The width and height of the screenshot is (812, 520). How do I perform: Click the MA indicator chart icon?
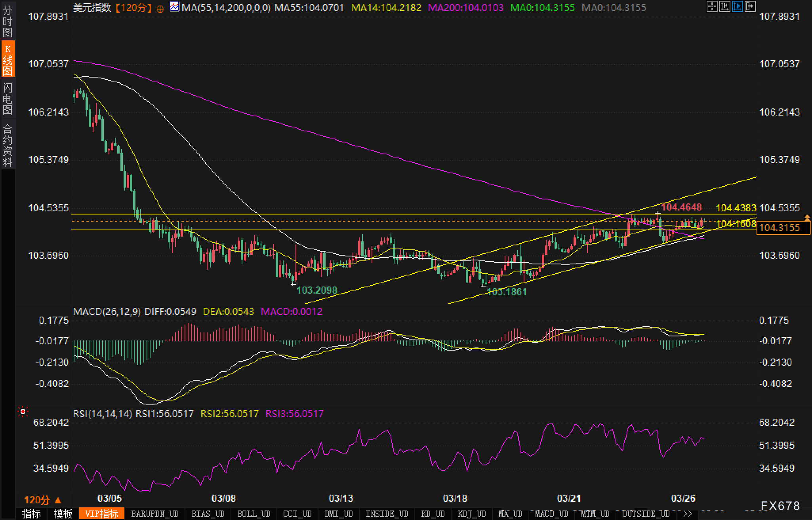click(x=174, y=7)
